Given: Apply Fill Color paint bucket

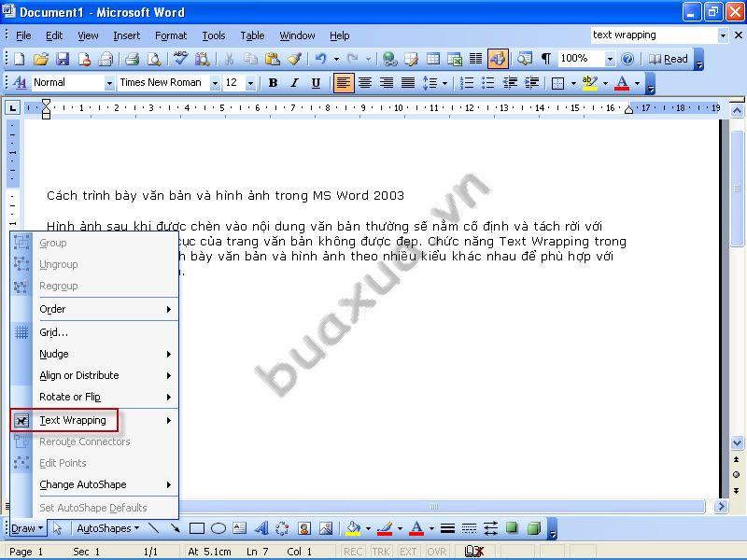Looking at the screenshot, I should point(354,528).
